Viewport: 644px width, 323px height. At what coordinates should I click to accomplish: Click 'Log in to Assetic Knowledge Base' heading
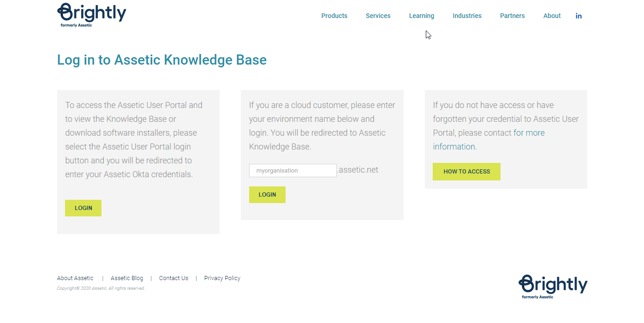point(162,60)
